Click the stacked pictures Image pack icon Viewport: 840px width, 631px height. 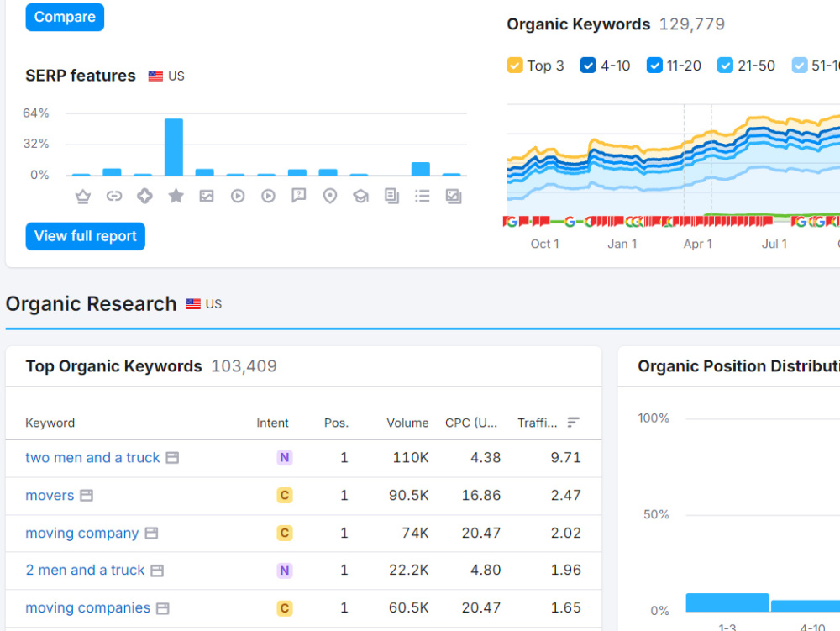coord(454,196)
